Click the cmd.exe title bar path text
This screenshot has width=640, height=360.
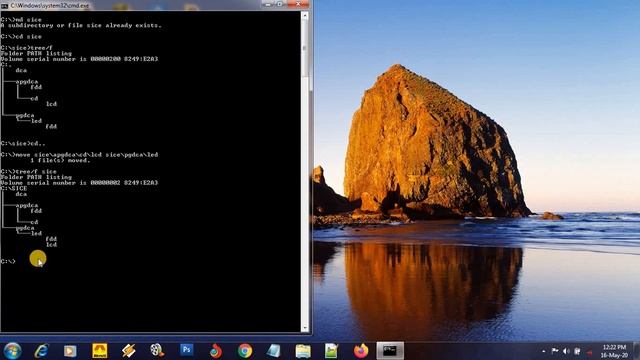click(x=50, y=5)
